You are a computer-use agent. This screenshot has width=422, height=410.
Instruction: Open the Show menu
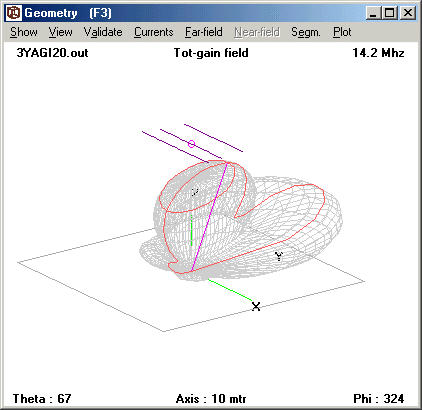tap(24, 32)
